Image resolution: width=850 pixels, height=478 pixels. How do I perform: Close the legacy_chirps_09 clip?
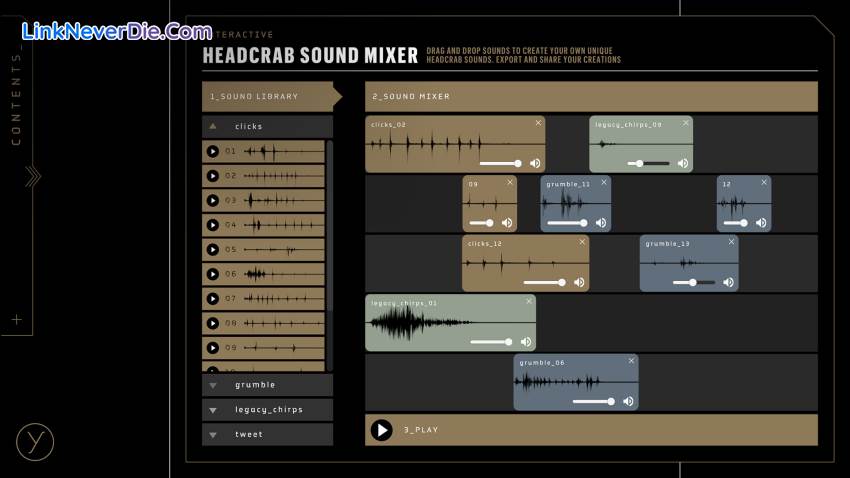686,123
